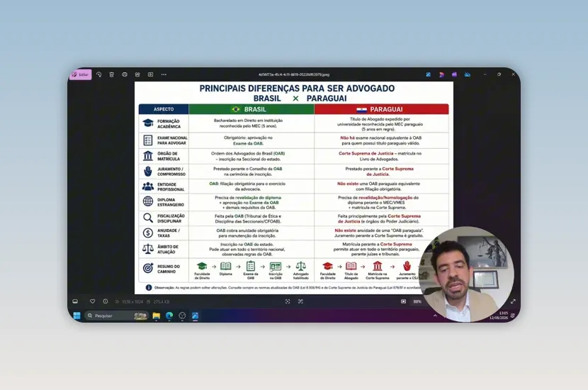Viewport: 588px width, 390px height.
Task: Click the JURAMENTO hand icon in Aspecto column
Action: 148,171
